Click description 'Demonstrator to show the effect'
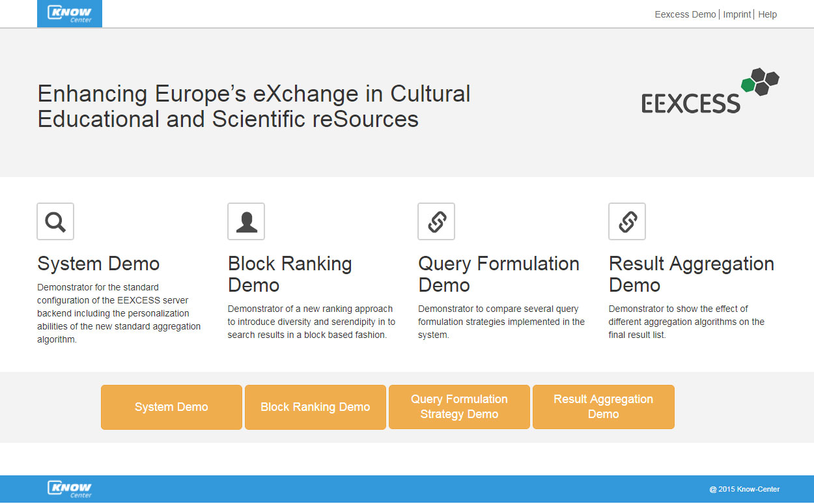 pyautogui.click(x=686, y=322)
